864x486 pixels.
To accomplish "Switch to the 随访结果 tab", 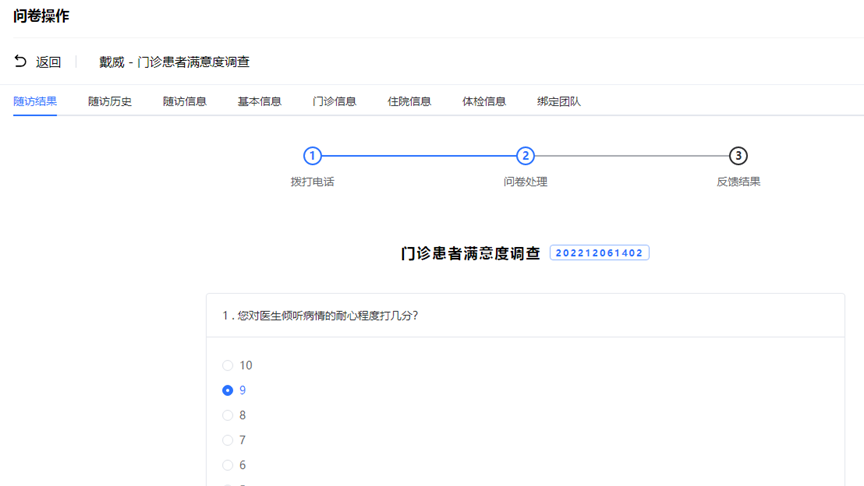I will [x=35, y=101].
